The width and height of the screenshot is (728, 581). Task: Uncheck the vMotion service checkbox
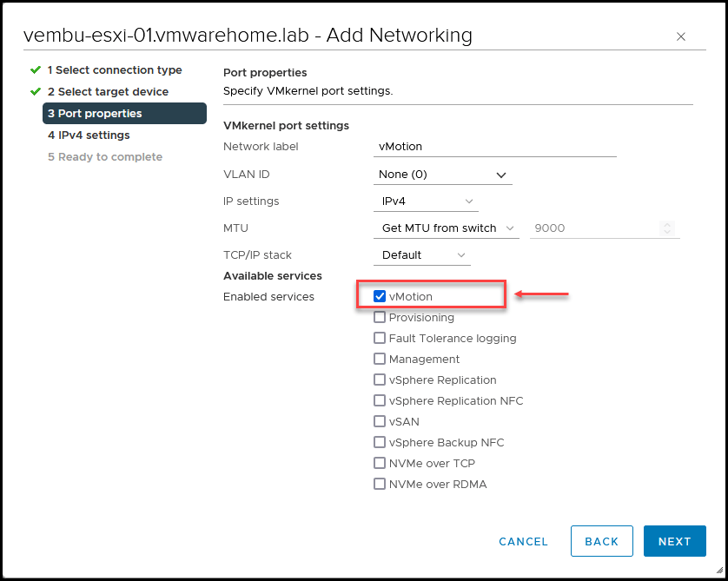click(380, 296)
